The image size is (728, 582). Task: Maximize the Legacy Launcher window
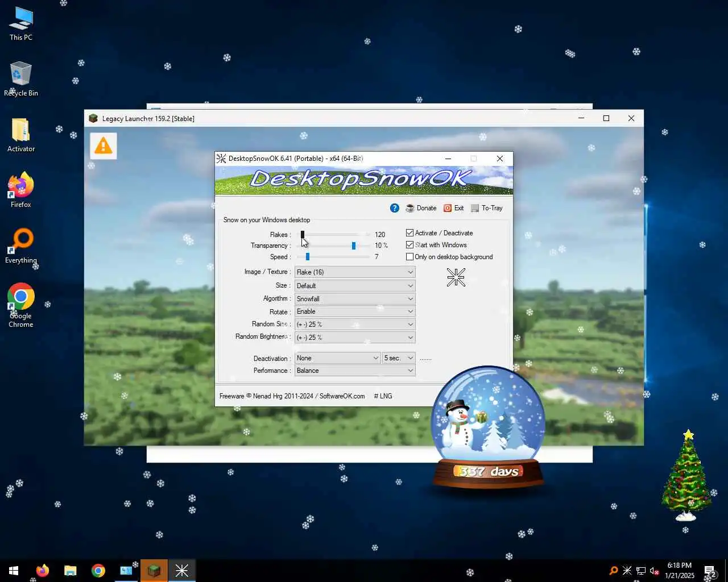point(606,118)
